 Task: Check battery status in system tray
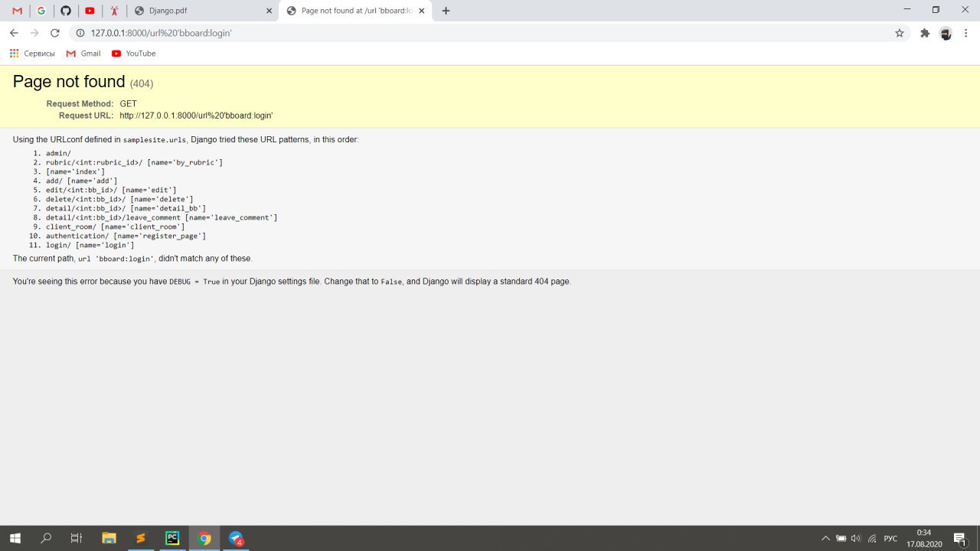(x=841, y=538)
